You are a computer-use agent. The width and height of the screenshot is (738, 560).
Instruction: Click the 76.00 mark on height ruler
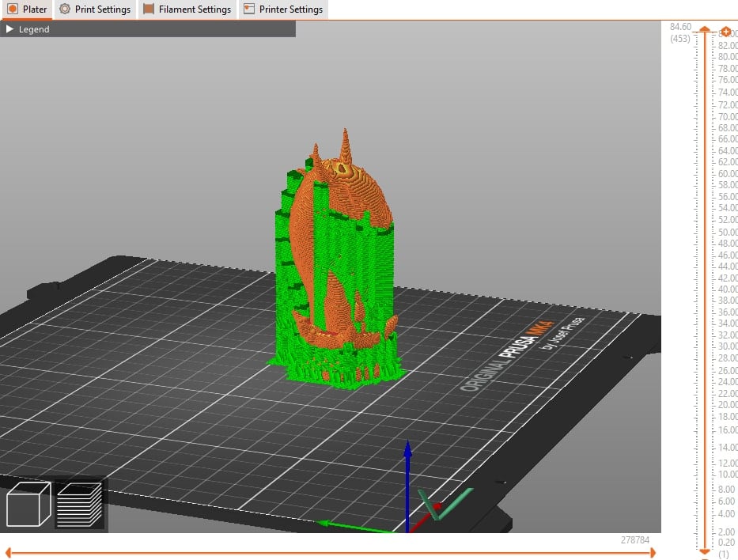click(728, 80)
